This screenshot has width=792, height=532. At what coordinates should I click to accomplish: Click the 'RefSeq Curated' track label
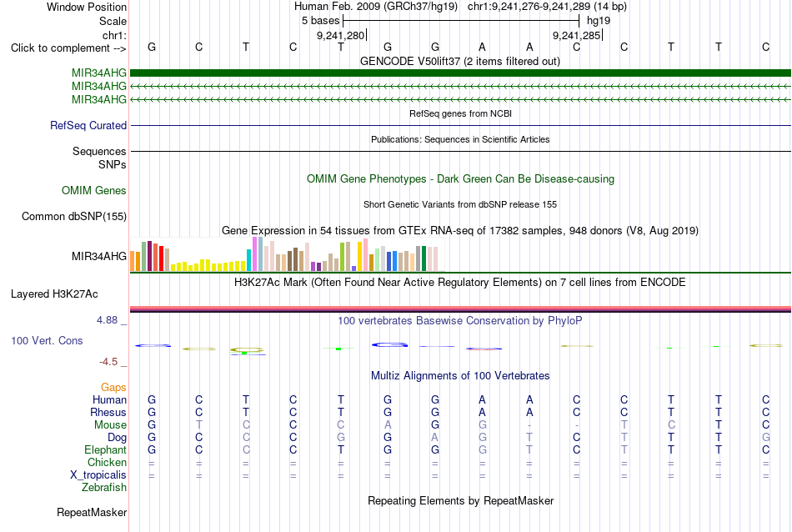[88, 125]
